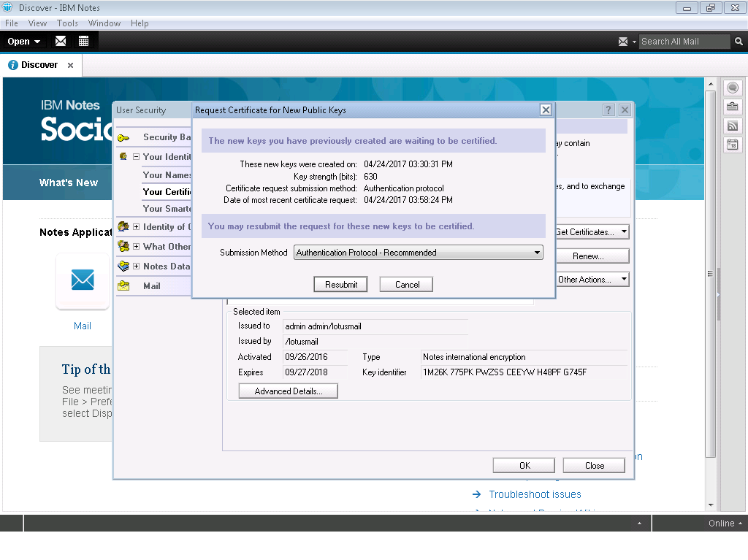Click the blue info icon on Discover tab

(x=13, y=65)
